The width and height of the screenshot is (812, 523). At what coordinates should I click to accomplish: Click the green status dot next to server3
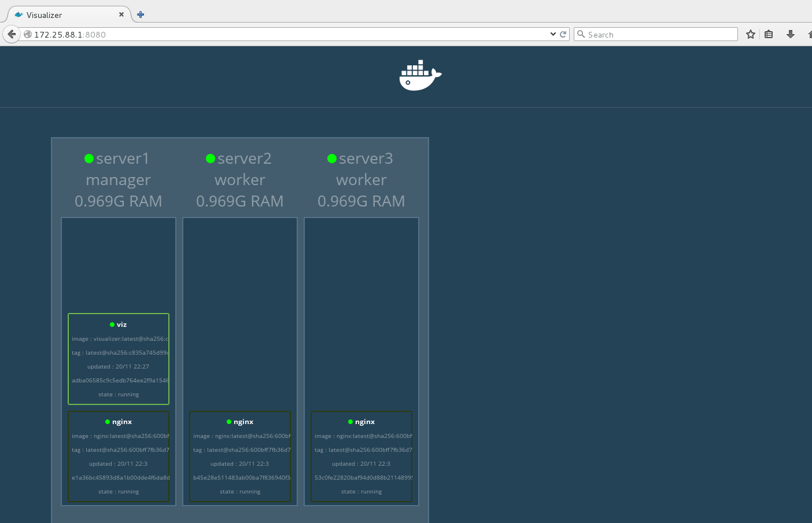pyautogui.click(x=332, y=158)
